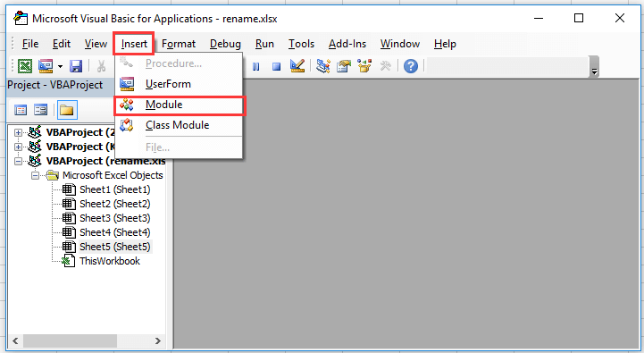Click the Reset (stop square) toolbar icon

(x=276, y=66)
